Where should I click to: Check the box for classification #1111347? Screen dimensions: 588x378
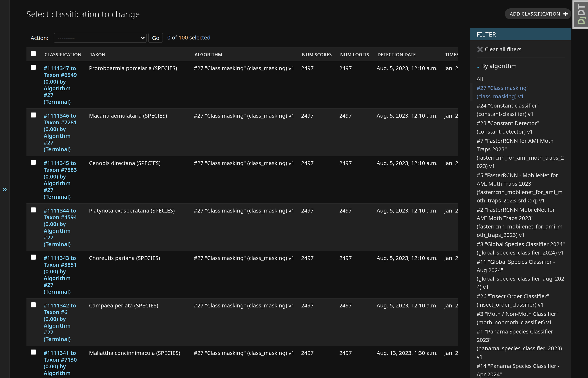(x=33, y=67)
